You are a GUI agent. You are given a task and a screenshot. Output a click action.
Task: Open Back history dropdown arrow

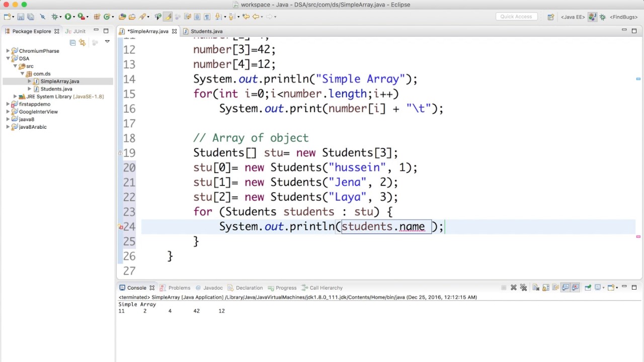coord(262,17)
